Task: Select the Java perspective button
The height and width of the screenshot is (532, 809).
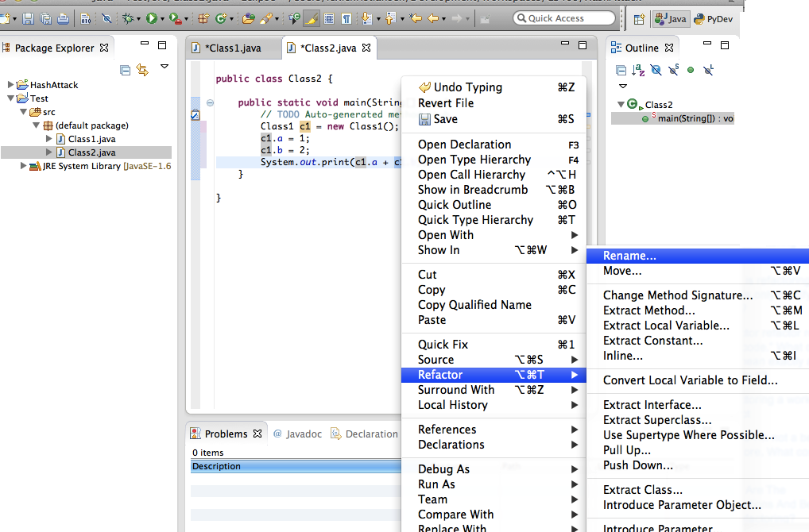Action: pos(670,19)
